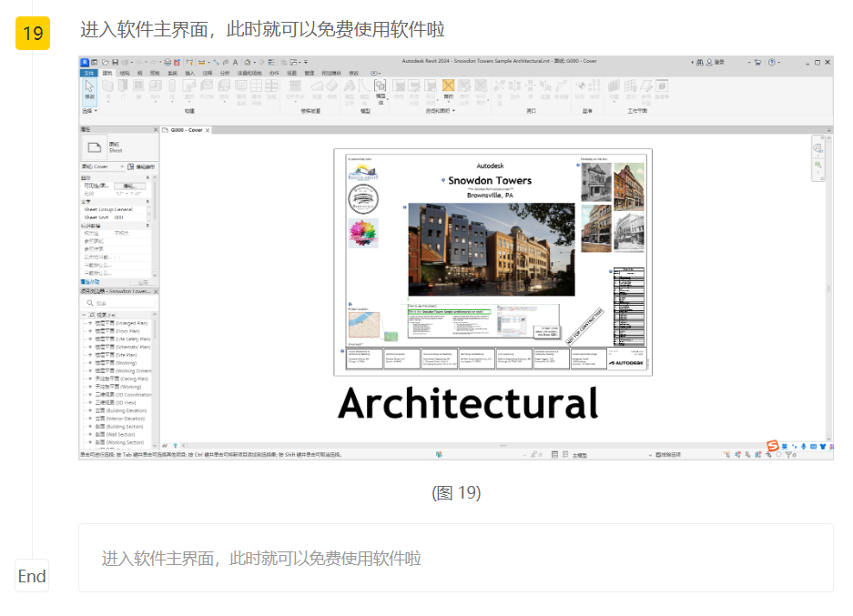Click the Print icon in quick access toolbar
This screenshot has width=853, height=616.
click(x=168, y=62)
